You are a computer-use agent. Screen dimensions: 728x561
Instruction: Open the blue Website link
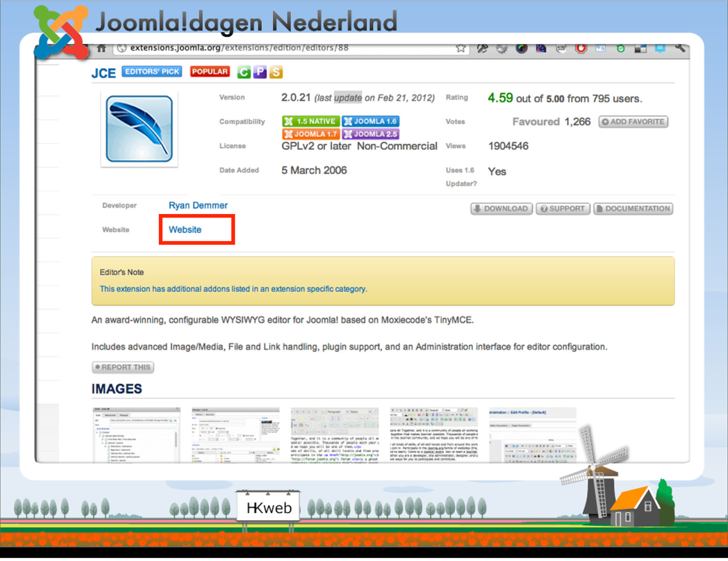tap(185, 229)
